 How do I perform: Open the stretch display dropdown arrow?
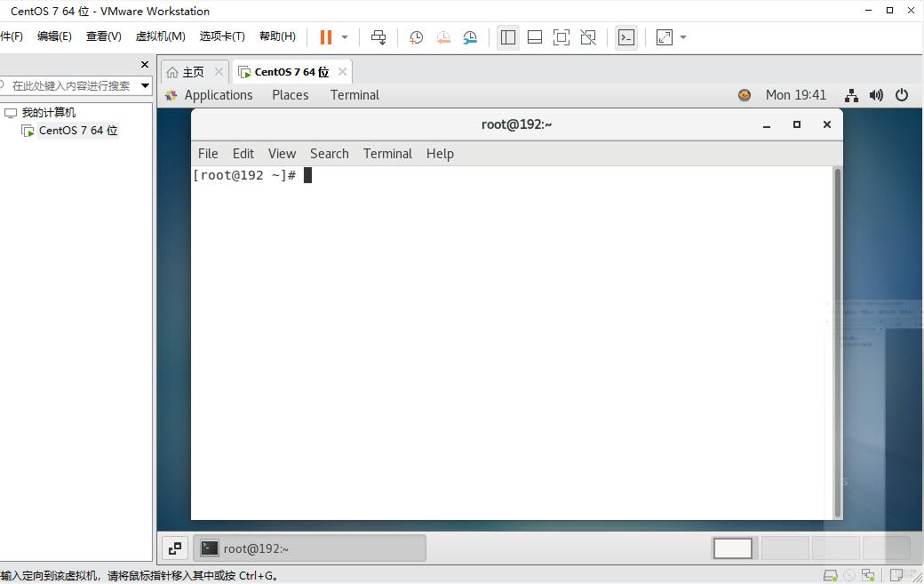click(683, 37)
